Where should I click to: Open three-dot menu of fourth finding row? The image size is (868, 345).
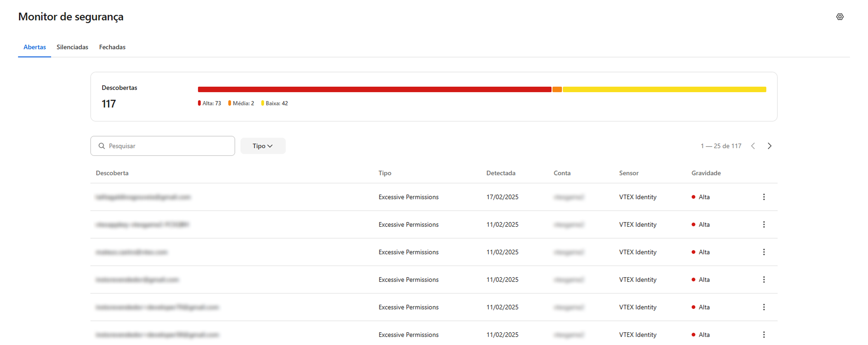coord(764,279)
